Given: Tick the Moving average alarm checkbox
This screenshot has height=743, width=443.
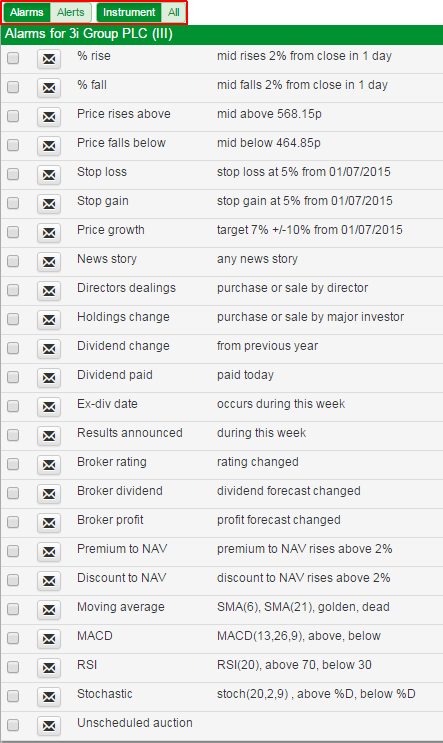Looking at the screenshot, I should point(13,608).
